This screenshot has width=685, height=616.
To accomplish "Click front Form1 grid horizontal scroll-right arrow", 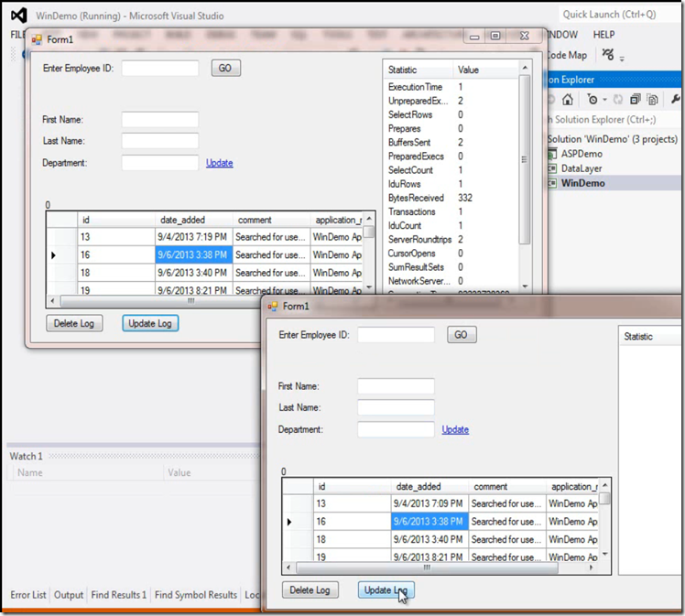I will pyautogui.click(x=591, y=567).
